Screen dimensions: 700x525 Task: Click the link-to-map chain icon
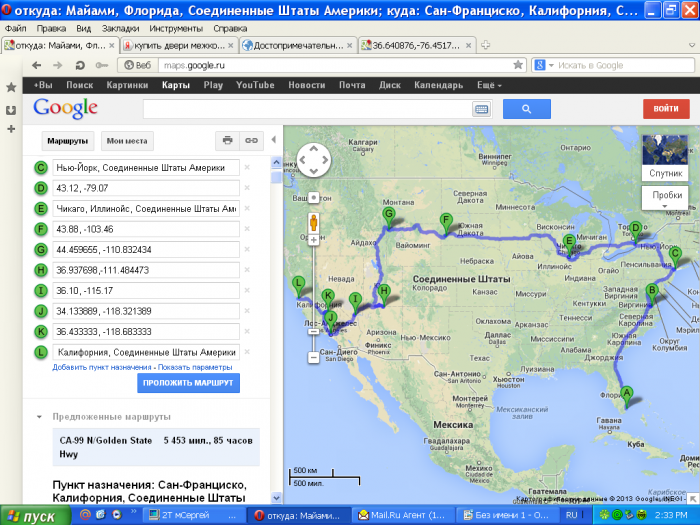(252, 140)
